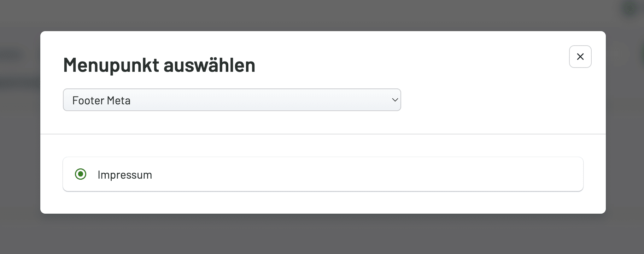Expand the menu selector showing Footer Meta
Viewport: 644px width, 254px height.
[232, 100]
